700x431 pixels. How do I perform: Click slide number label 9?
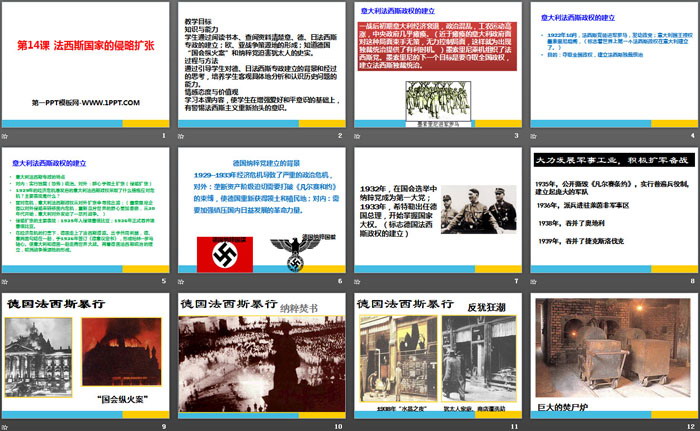[x=164, y=427]
